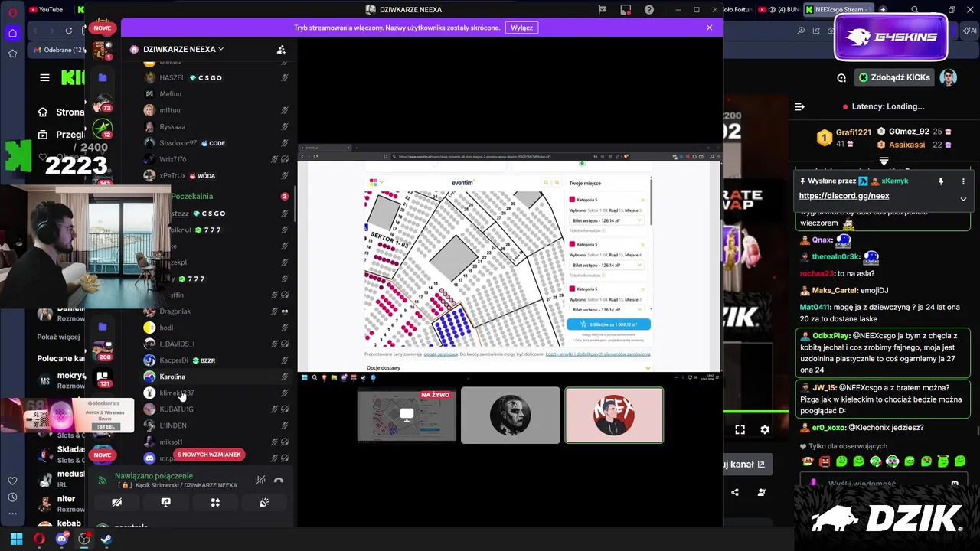
Task: Select user KacperDi in voice list
Action: (x=174, y=360)
